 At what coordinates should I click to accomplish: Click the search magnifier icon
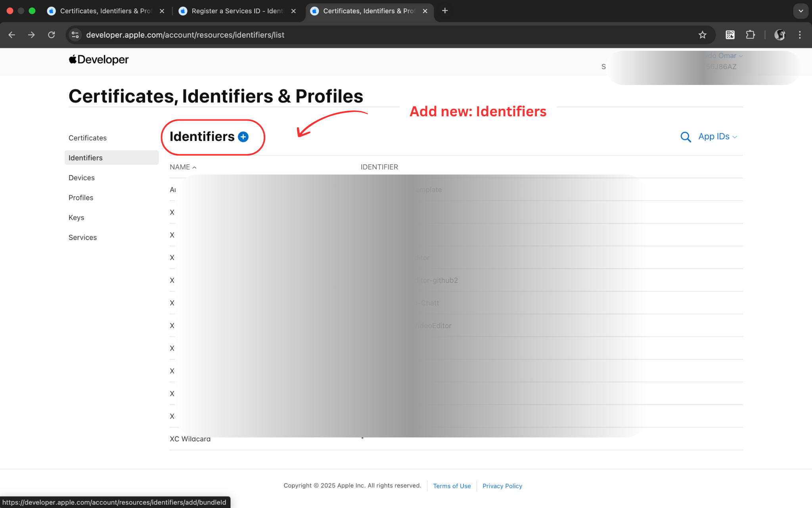(x=686, y=137)
